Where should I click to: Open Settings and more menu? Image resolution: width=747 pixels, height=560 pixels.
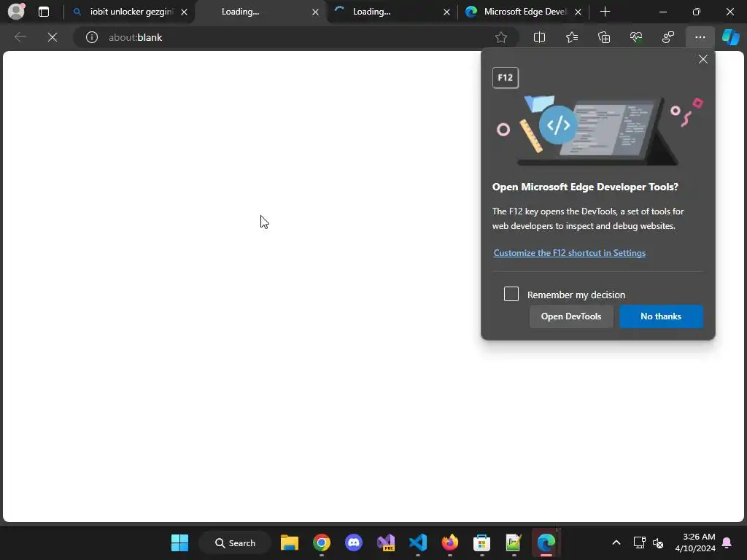point(700,37)
